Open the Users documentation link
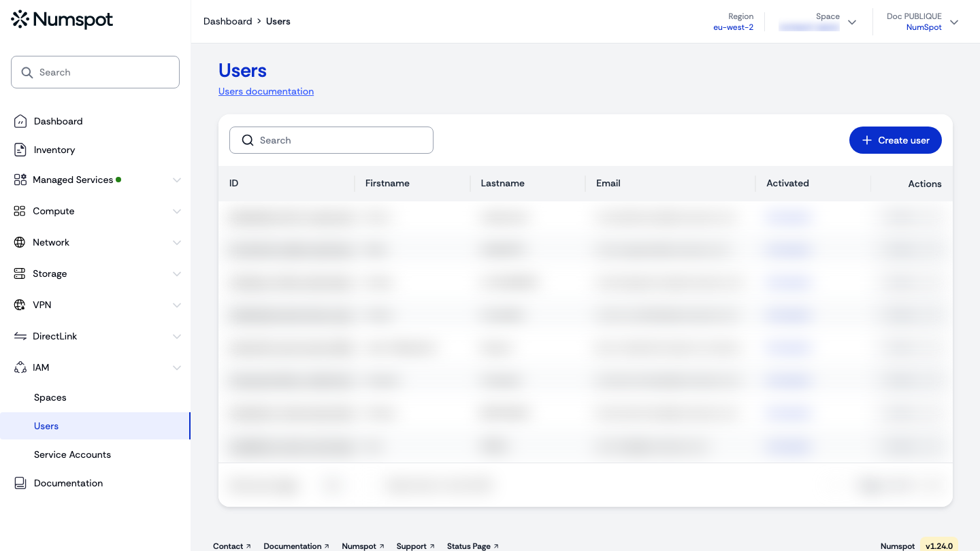Image resolution: width=980 pixels, height=551 pixels. [x=266, y=91]
